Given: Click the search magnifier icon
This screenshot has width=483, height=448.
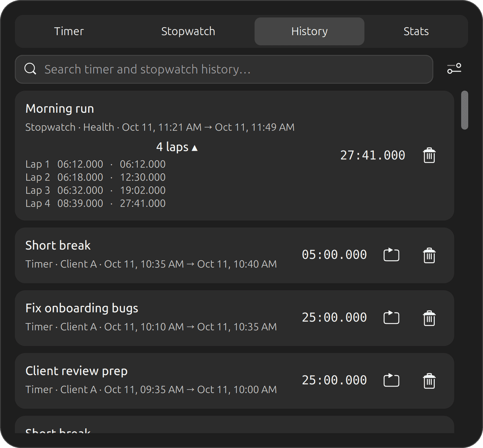Looking at the screenshot, I should pyautogui.click(x=30, y=69).
